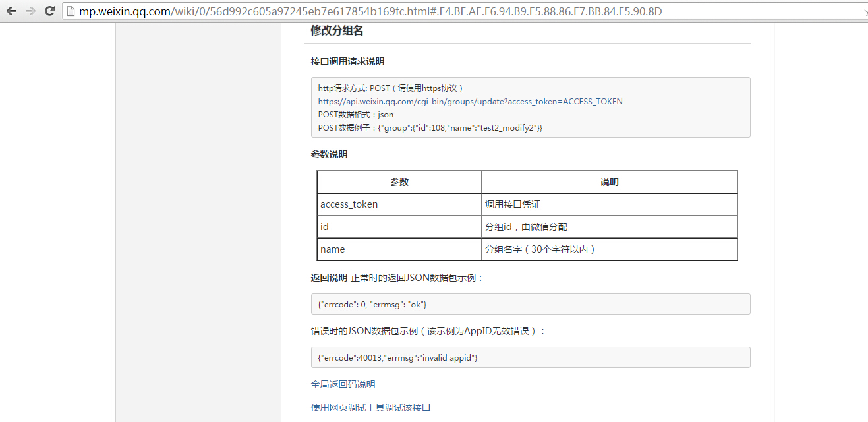868x422 pixels.
Task: Open the groups/update API URL link
Action: coord(470,102)
